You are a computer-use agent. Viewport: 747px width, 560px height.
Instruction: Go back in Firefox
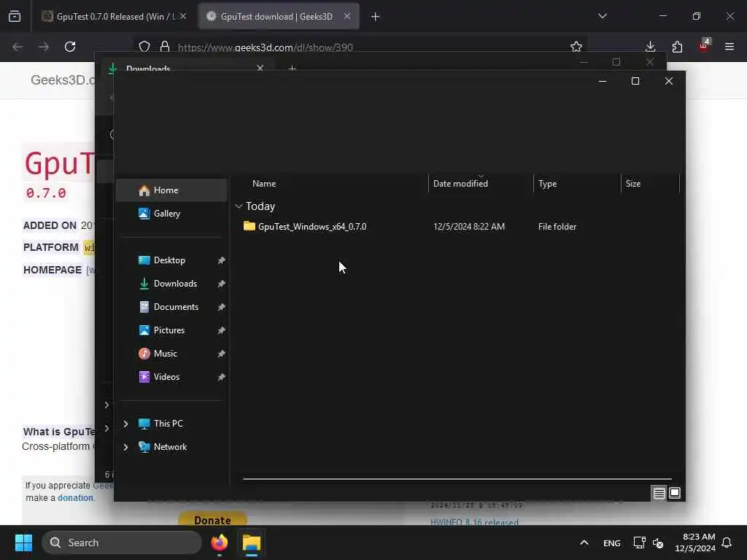click(18, 47)
